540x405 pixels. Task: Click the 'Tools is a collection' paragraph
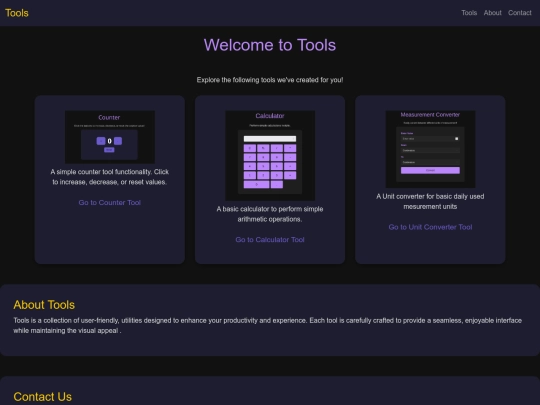[267, 325]
